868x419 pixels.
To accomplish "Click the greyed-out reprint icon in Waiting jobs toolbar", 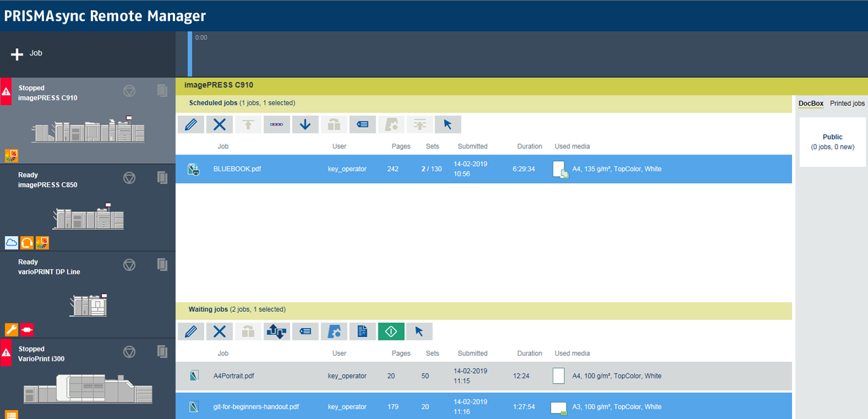I will tap(248, 332).
